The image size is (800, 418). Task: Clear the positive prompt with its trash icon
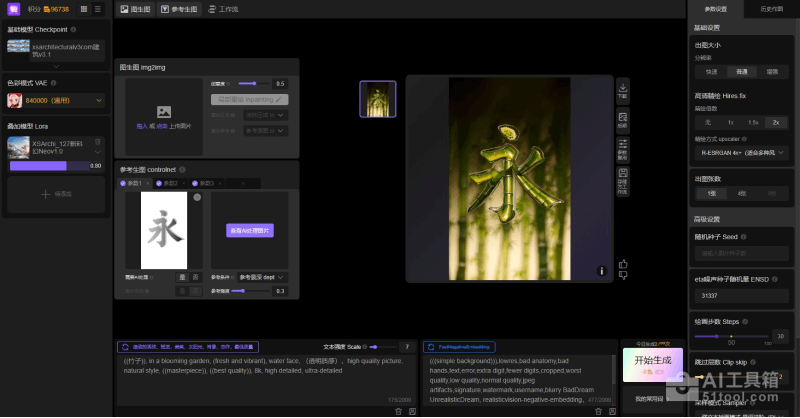pyautogui.click(x=398, y=411)
